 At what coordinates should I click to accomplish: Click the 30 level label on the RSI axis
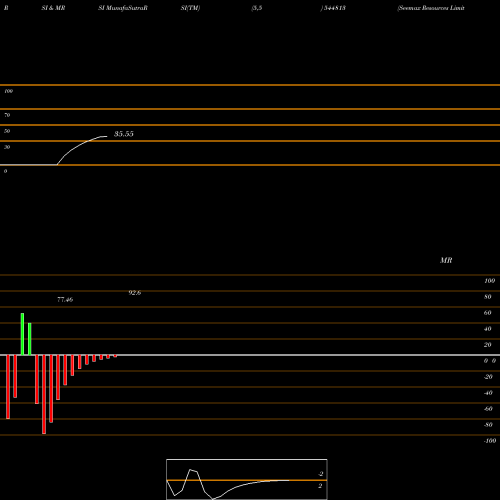[7, 147]
